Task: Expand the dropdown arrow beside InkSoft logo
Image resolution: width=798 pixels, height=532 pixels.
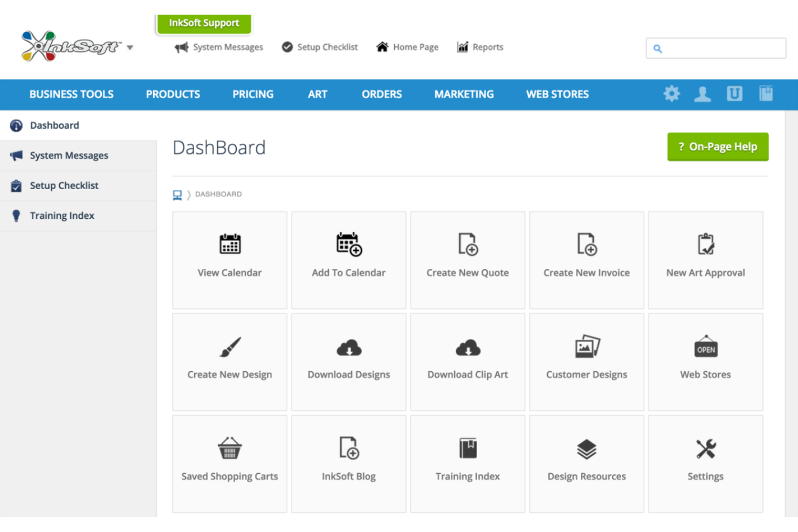Action: (x=130, y=48)
